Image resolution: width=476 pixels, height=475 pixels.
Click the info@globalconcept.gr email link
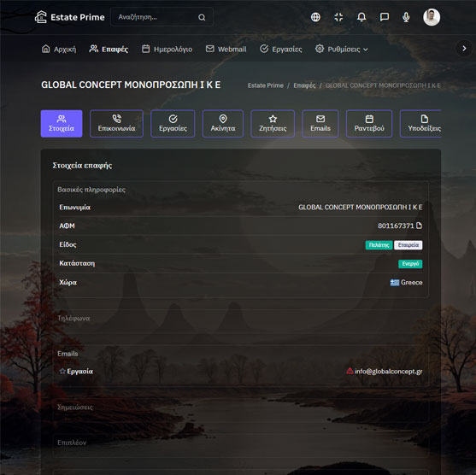(x=388, y=371)
